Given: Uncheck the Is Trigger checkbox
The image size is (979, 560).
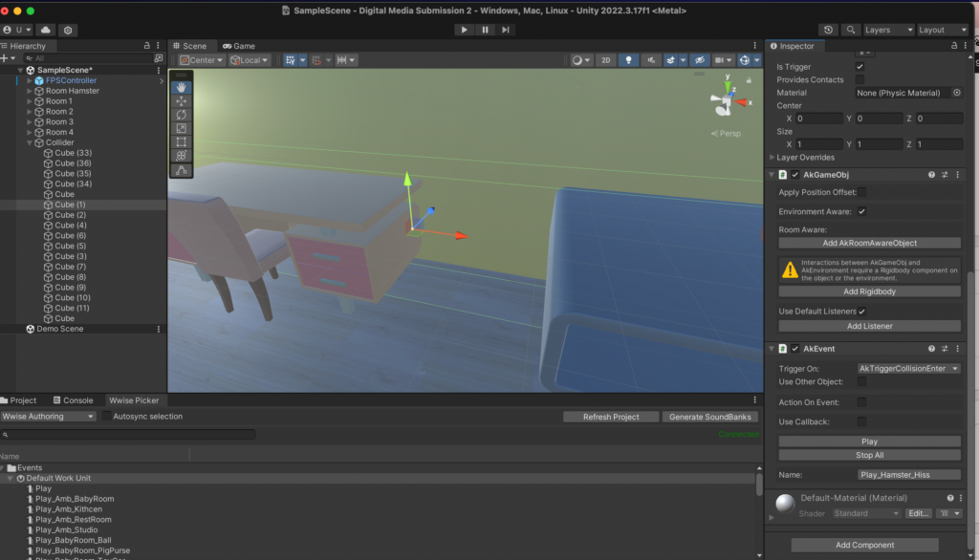Looking at the screenshot, I should (x=860, y=67).
